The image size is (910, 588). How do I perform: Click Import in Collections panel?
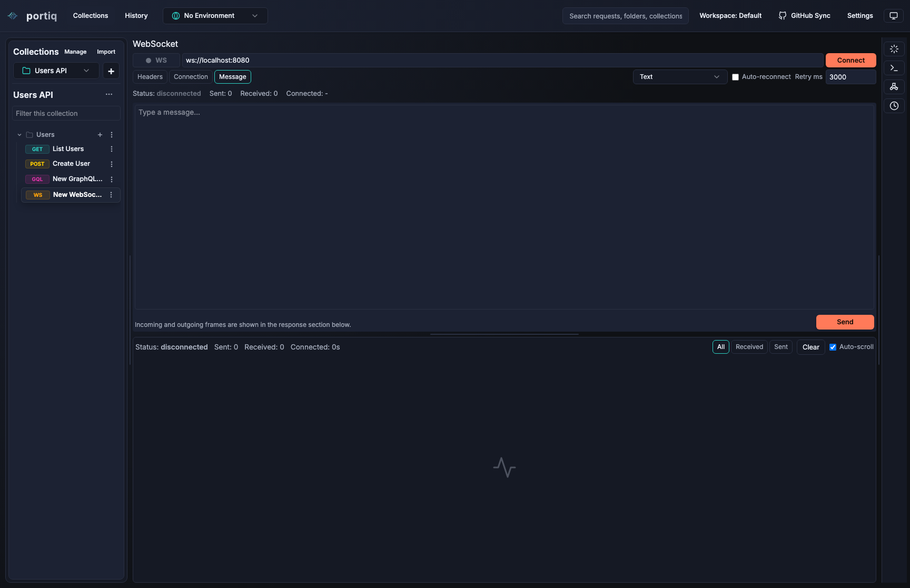click(106, 52)
